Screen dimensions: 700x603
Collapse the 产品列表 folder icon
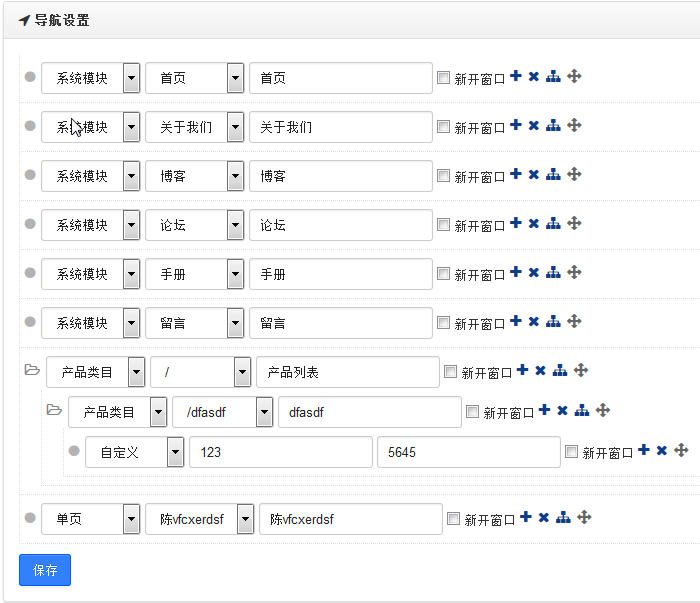32,370
